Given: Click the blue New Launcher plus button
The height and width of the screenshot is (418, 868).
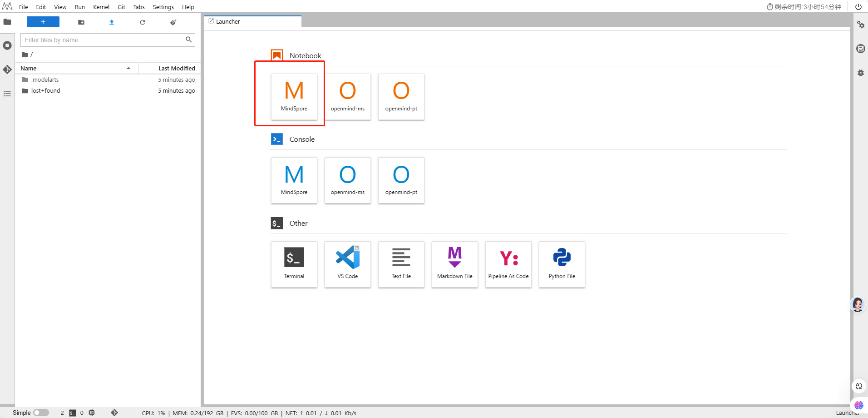Looking at the screenshot, I should 43,22.
